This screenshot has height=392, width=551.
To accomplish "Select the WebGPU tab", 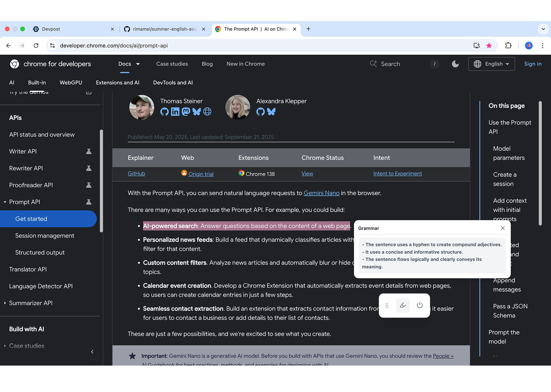I will (x=71, y=83).
